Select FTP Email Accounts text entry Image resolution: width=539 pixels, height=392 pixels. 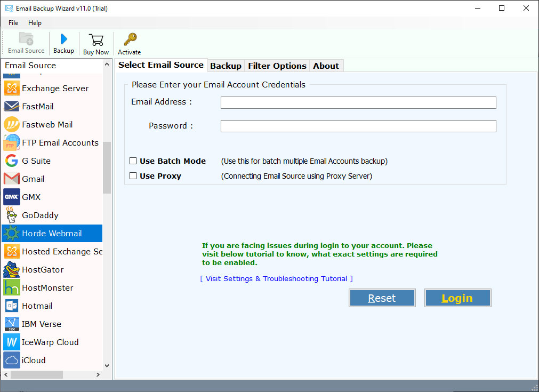60,143
